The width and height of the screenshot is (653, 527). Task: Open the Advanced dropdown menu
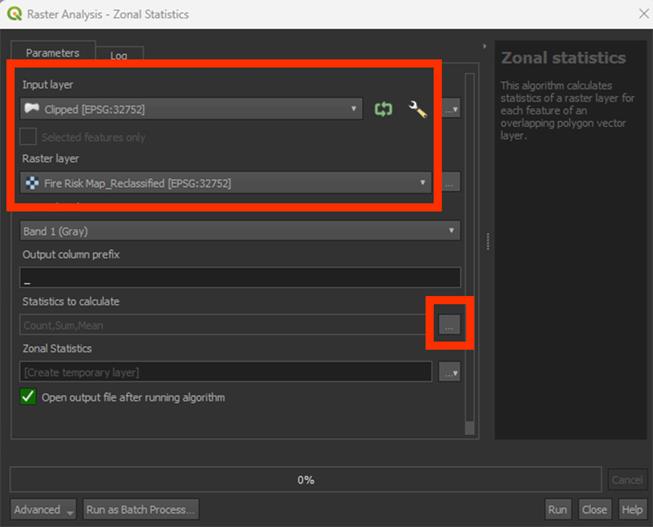coord(44,509)
